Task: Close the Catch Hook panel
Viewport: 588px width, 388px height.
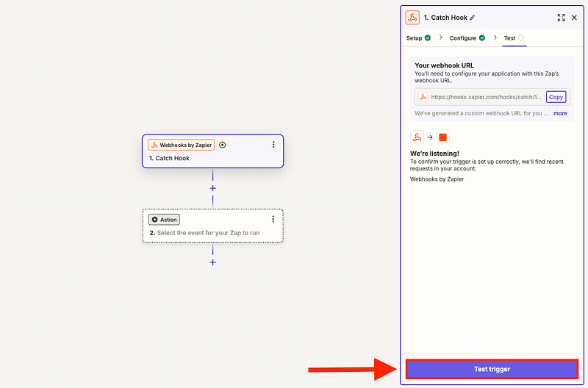Action: (x=574, y=18)
